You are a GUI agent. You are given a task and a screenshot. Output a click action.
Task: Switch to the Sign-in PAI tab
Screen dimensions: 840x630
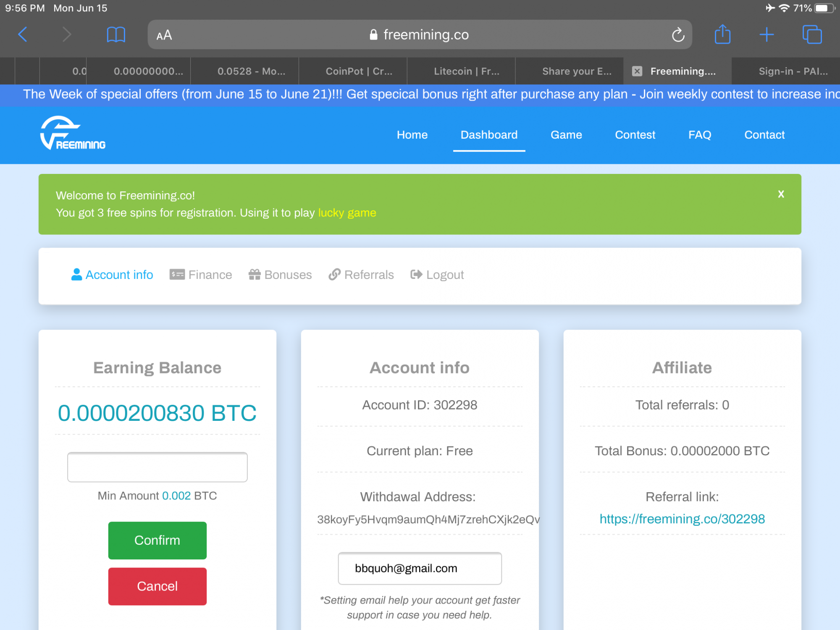tap(786, 71)
